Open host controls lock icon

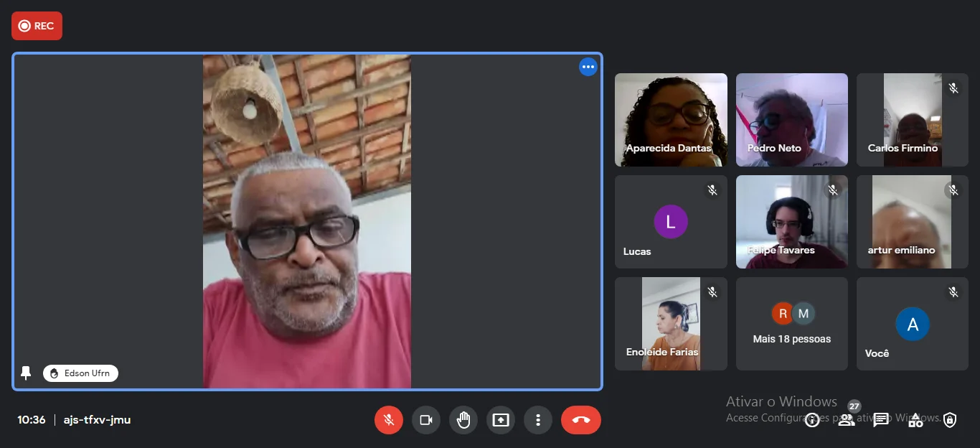pos(950,421)
